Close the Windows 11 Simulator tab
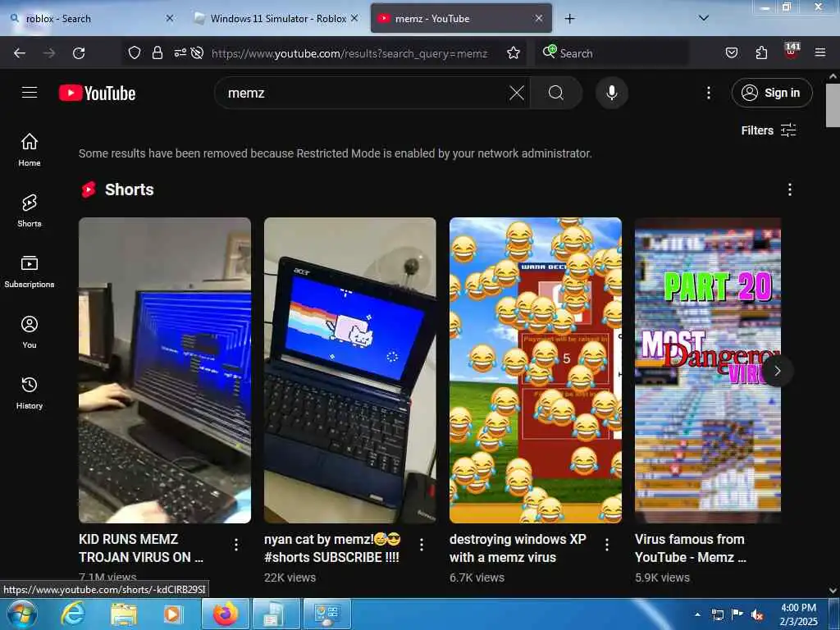 [354, 18]
